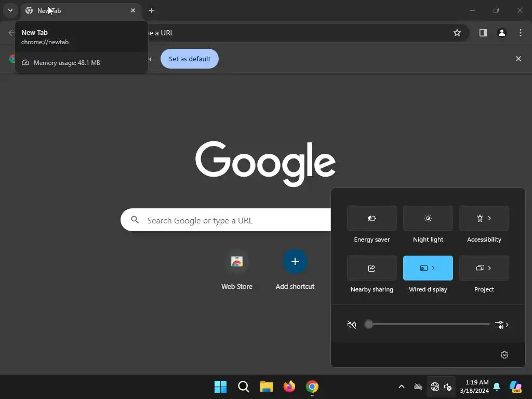Click the Add shortcut button

295,270
